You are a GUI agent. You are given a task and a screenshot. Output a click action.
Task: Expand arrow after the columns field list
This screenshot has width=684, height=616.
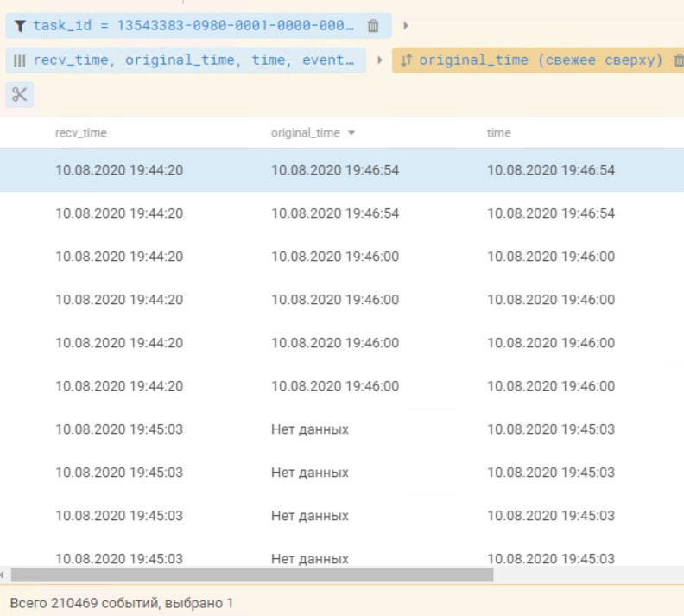(380, 60)
